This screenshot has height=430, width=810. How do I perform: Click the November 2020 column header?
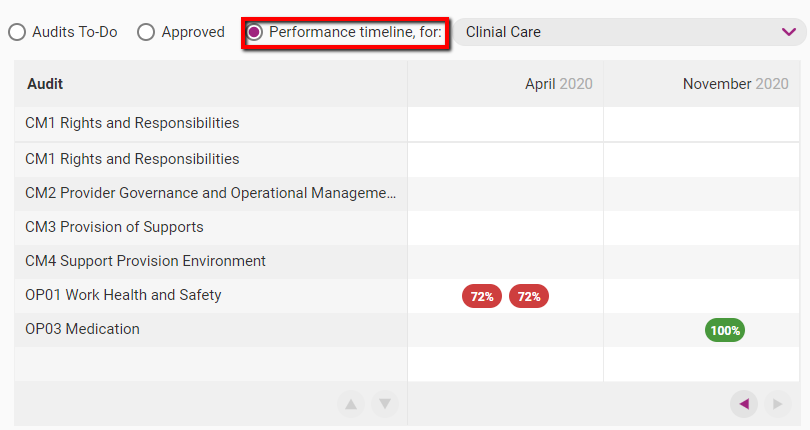tap(735, 84)
